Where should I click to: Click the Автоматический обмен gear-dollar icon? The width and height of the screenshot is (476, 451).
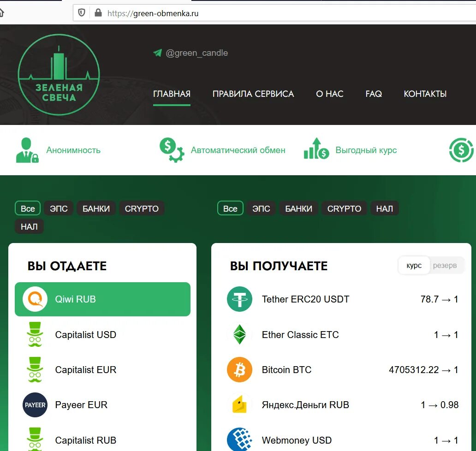pos(172,150)
